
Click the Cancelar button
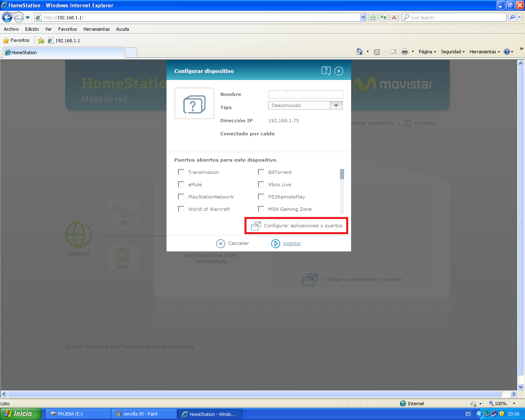(x=233, y=244)
